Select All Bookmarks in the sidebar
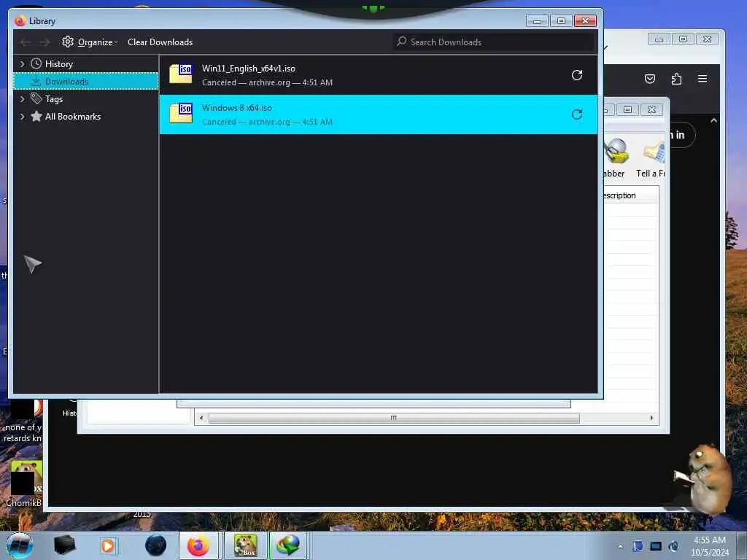747x560 pixels. tap(73, 117)
